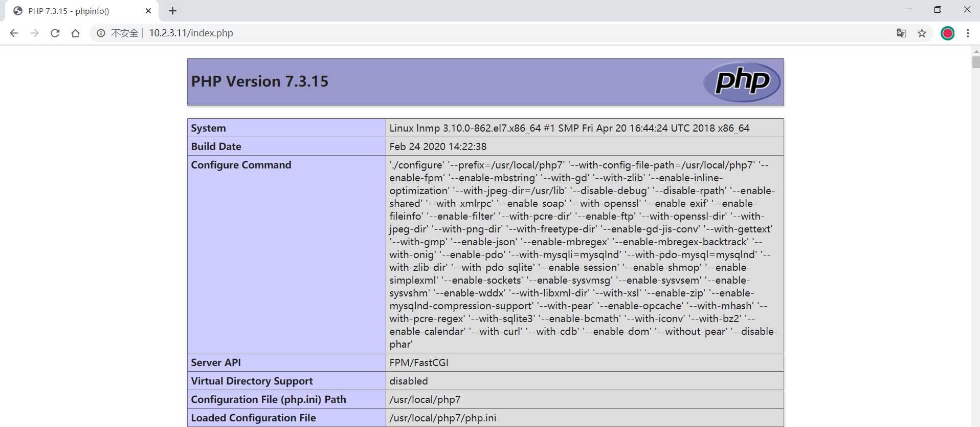This screenshot has height=427, width=980.
Task: Click the /usr/local/php7 path value
Action: coord(425,399)
